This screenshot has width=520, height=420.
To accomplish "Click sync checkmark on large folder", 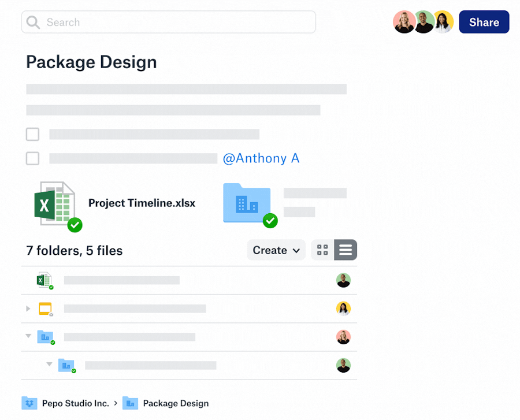I will 270,221.
